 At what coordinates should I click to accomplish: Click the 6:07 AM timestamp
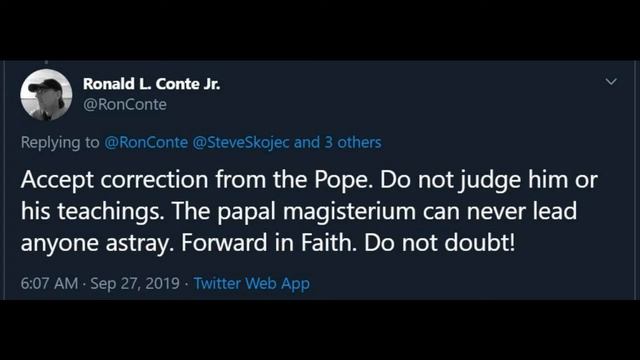coord(49,283)
